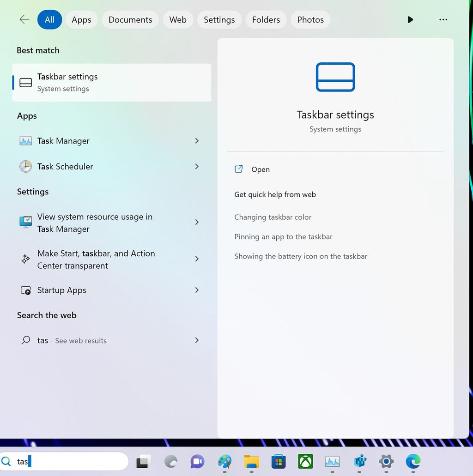
Task: Launch Settings from the taskbar gear icon
Action: 386,461
